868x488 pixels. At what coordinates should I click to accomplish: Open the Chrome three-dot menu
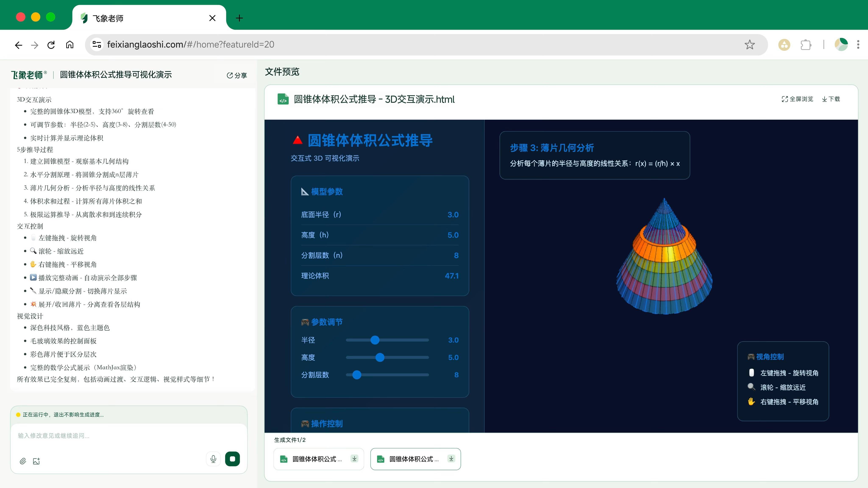click(858, 44)
